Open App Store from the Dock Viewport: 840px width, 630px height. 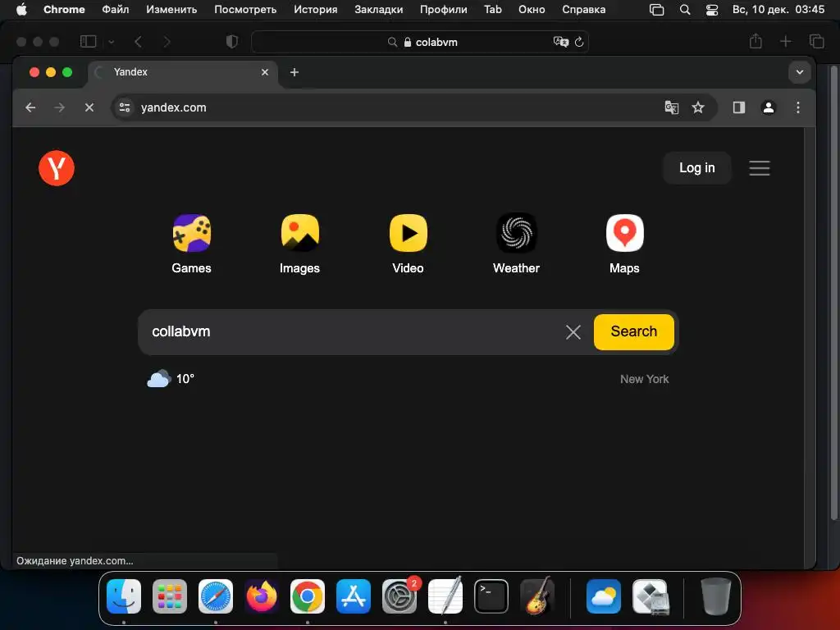click(x=354, y=596)
